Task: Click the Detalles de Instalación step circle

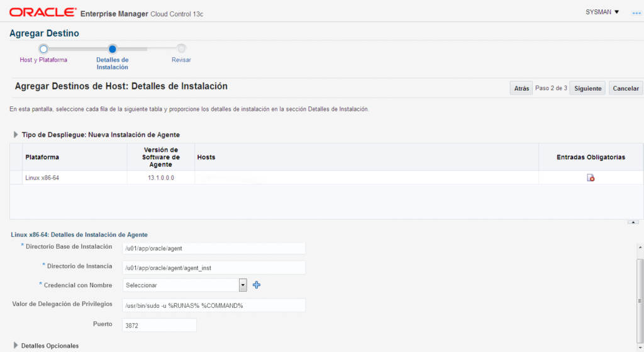Action: pyautogui.click(x=112, y=49)
